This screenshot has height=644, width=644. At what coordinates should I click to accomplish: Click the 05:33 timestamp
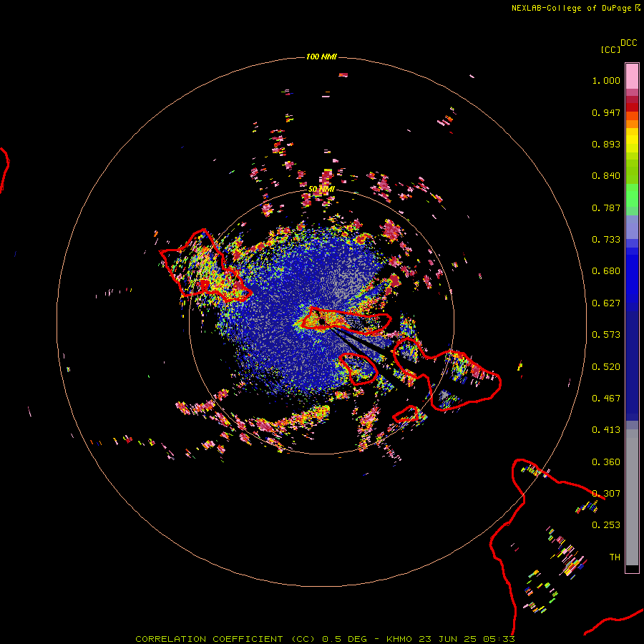click(x=499, y=639)
